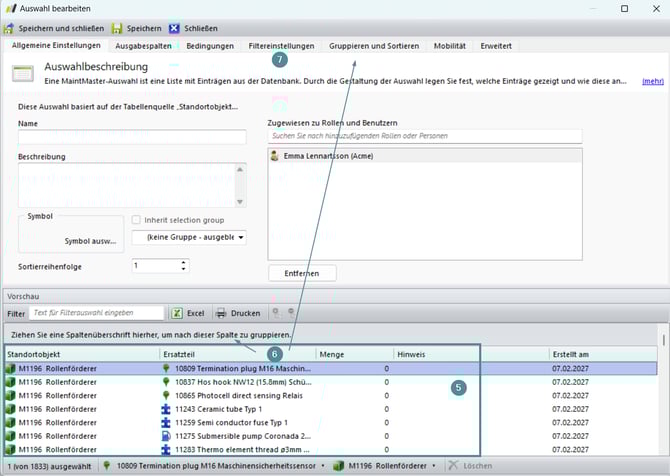Click the 1 (von 1833) ausgewählt status text
The image size is (670, 476).
click(50, 466)
